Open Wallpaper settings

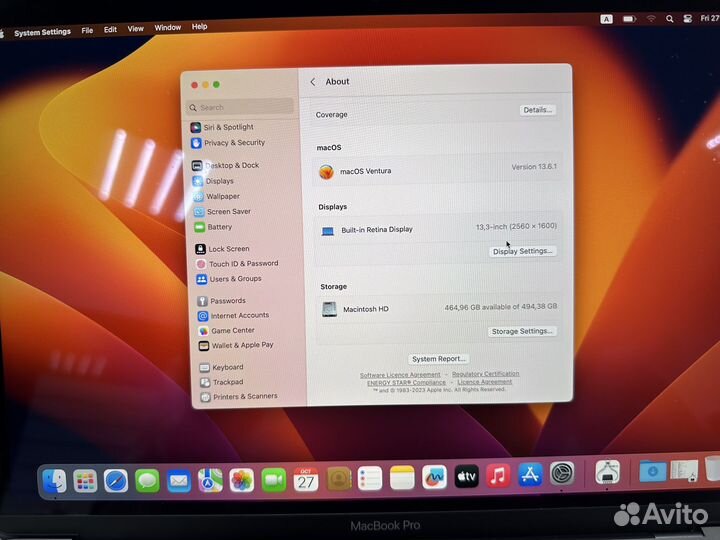click(217, 197)
